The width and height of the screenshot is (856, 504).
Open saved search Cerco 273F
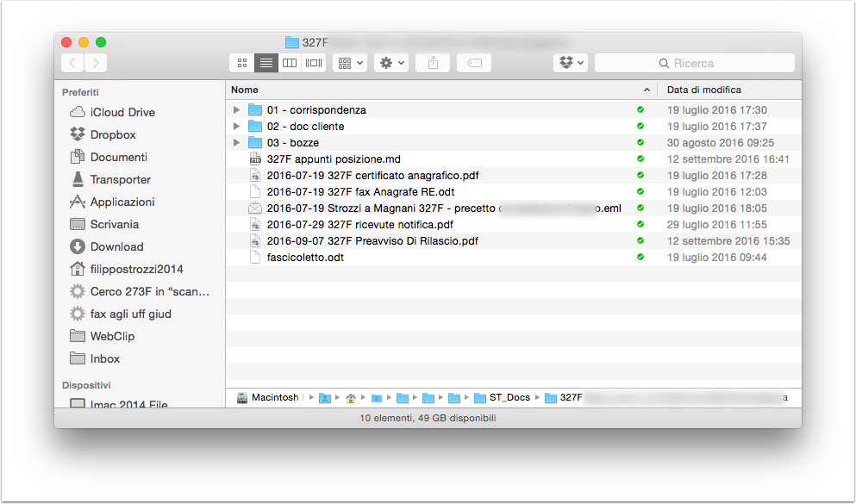pos(140,291)
